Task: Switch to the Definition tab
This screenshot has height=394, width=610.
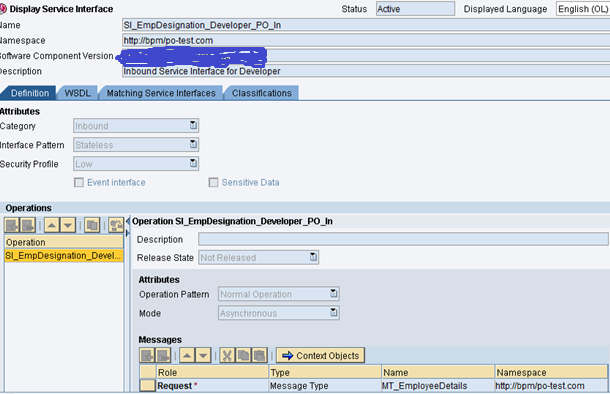Action: (x=30, y=93)
